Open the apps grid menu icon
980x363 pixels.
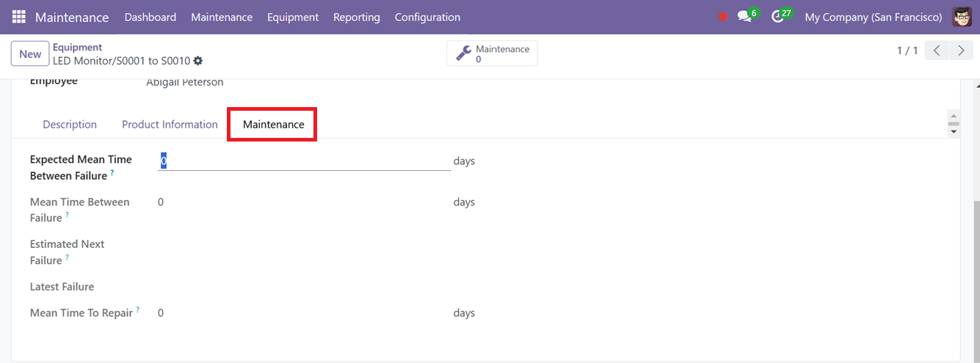(x=18, y=17)
